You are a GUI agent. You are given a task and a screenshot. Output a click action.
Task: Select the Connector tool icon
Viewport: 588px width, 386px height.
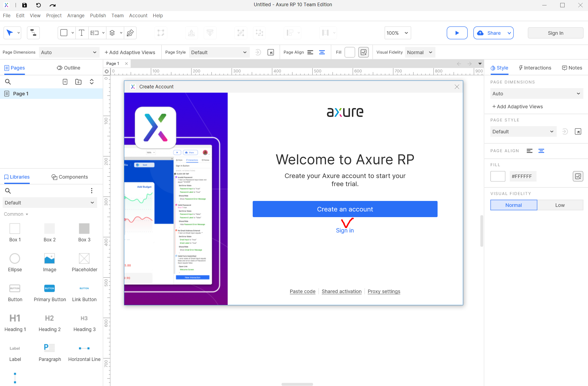tap(33, 33)
